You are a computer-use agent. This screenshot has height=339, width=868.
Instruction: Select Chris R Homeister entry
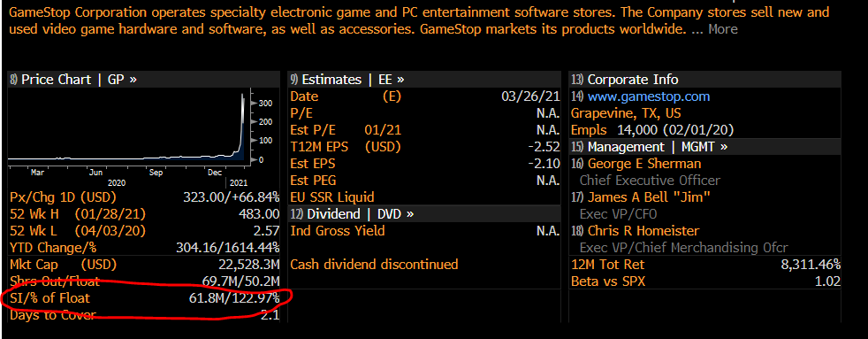pos(643,230)
